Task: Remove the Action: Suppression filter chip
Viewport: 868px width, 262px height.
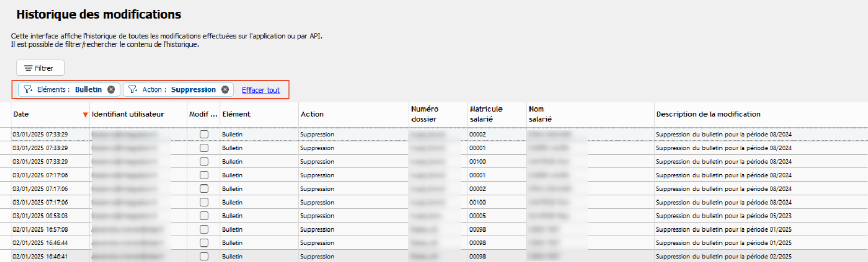Action: (225, 89)
